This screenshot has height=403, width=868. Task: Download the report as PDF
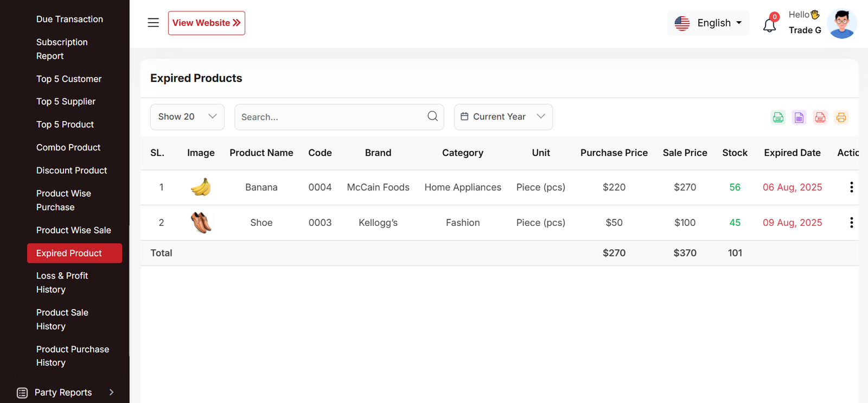[820, 117]
